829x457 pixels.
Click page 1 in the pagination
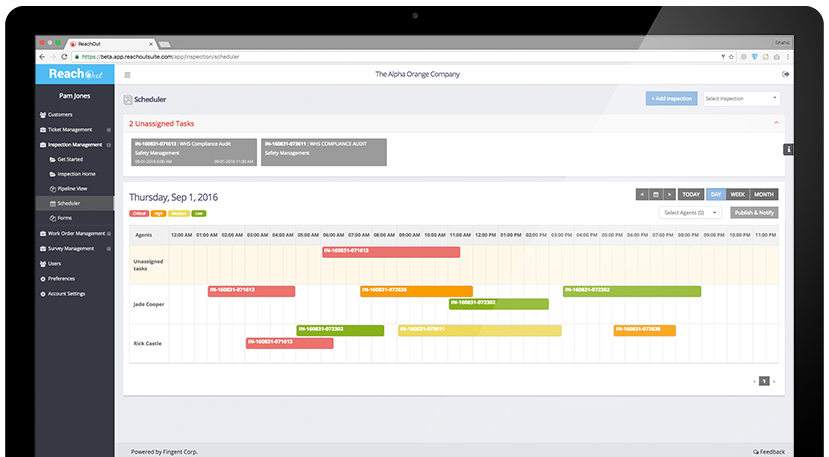tap(764, 381)
